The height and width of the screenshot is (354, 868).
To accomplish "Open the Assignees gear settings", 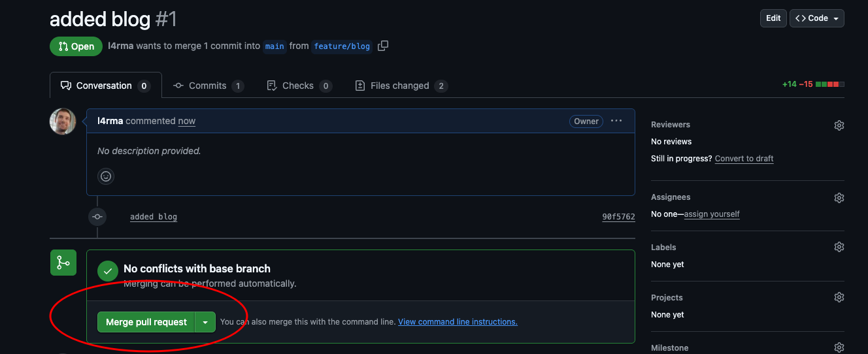I will [x=839, y=197].
